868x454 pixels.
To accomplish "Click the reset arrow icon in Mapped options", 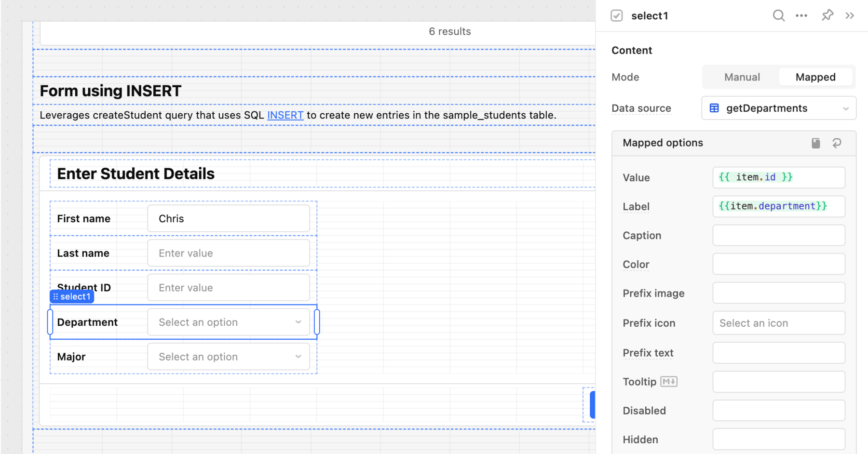I will tap(837, 143).
